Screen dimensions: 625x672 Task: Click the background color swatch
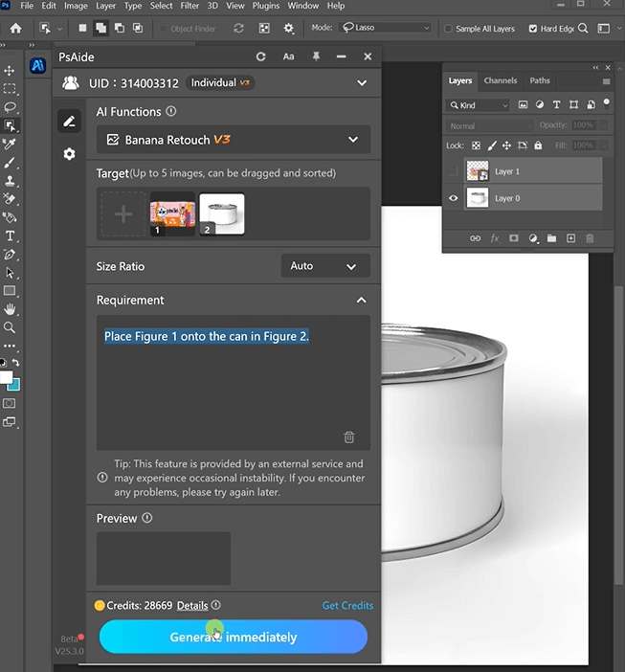click(15, 386)
